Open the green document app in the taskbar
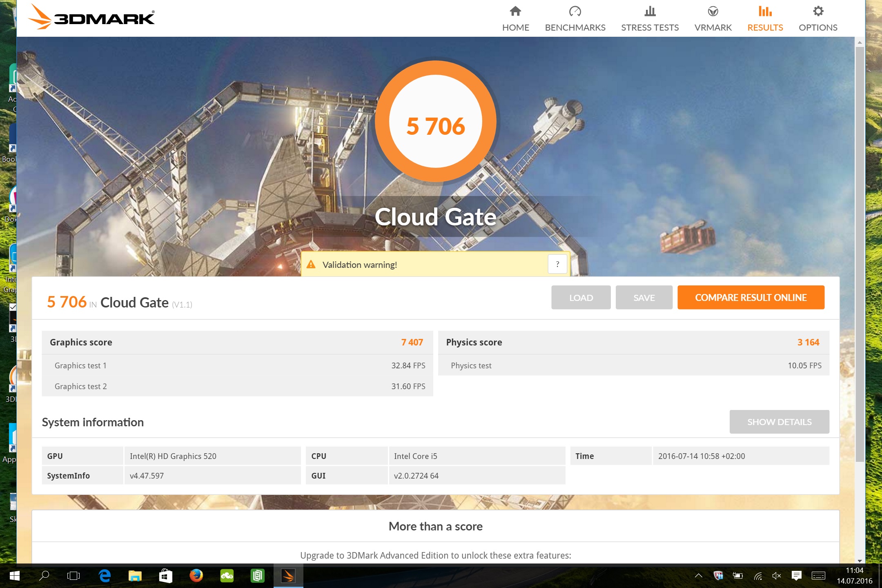This screenshot has width=882, height=588. [x=257, y=576]
